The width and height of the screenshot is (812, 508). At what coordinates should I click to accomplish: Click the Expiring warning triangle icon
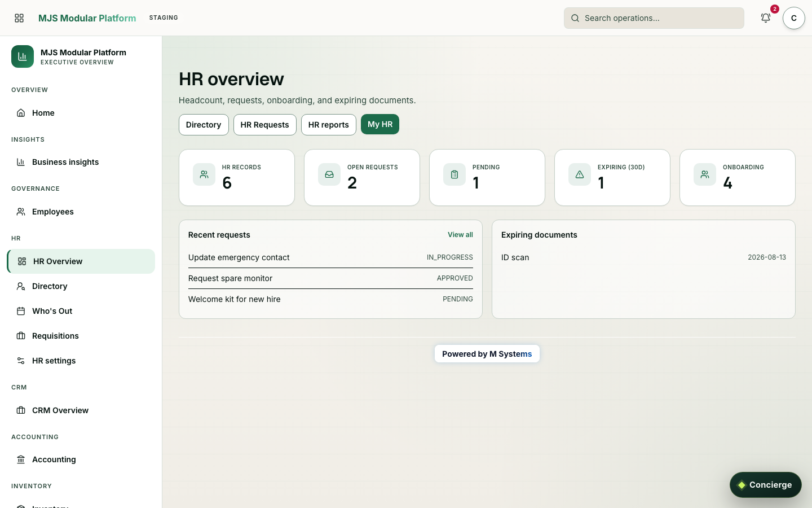580,174
